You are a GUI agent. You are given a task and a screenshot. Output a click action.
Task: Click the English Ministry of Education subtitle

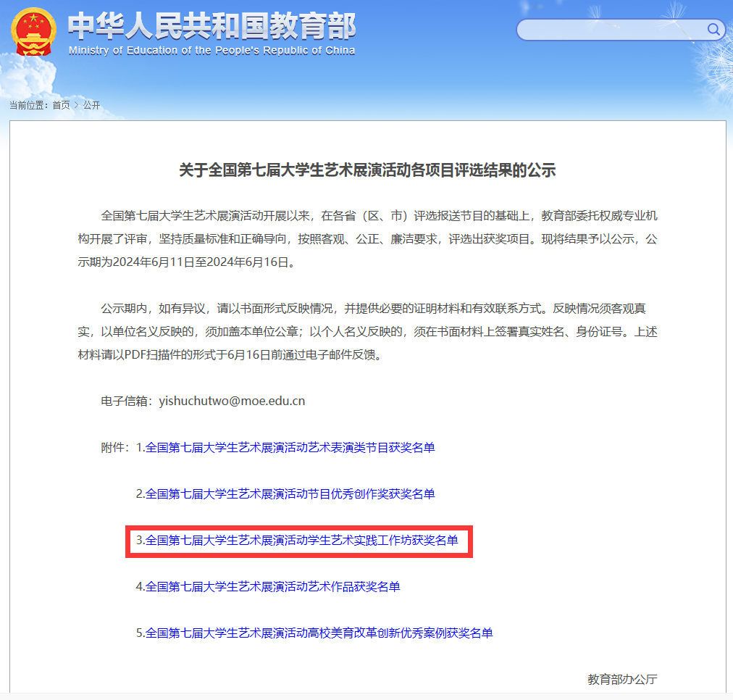[211, 51]
